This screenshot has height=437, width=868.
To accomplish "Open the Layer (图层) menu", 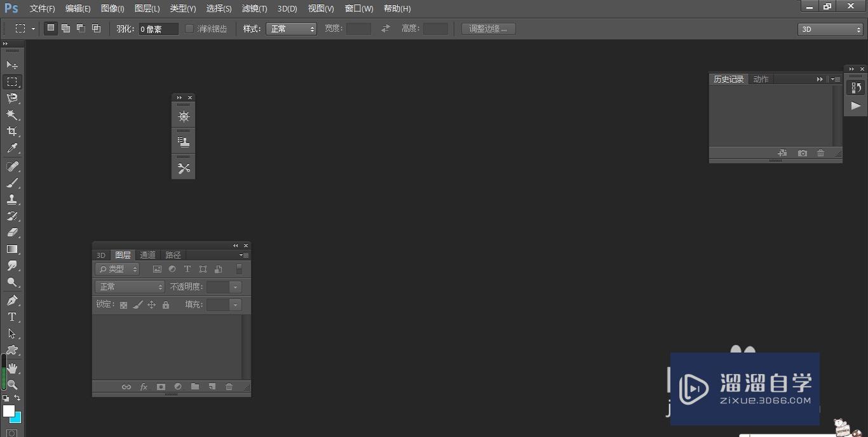I will click(147, 8).
